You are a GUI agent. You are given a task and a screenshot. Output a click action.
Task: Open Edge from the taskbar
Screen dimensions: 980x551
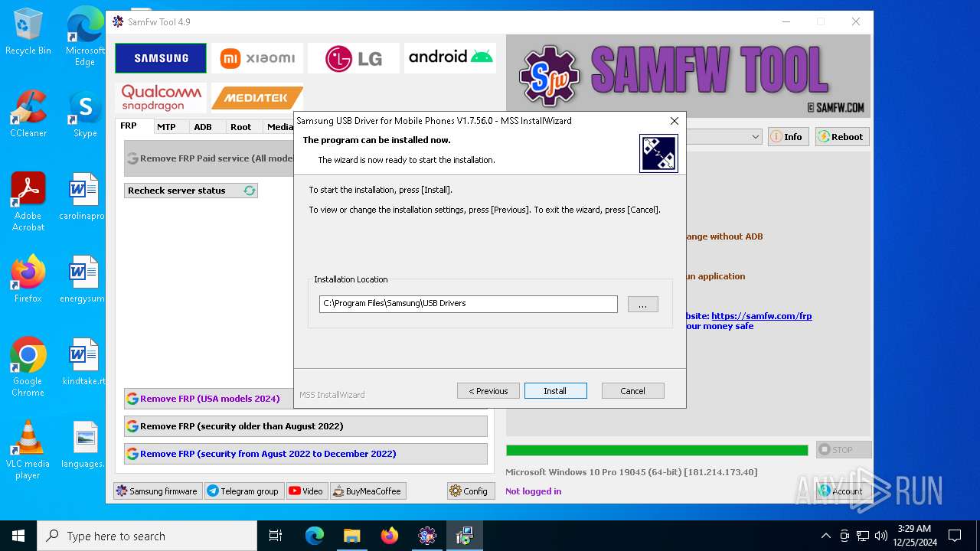(315, 536)
